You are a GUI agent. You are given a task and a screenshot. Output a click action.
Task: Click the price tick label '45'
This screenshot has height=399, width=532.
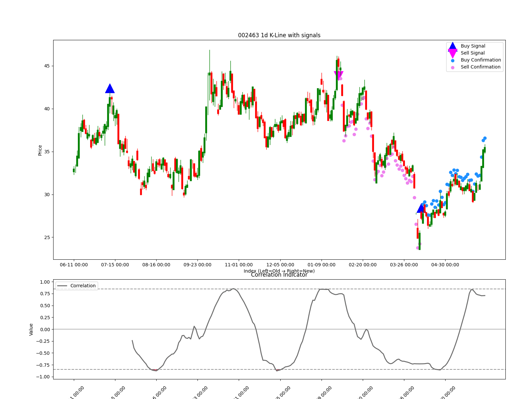[x=47, y=66]
